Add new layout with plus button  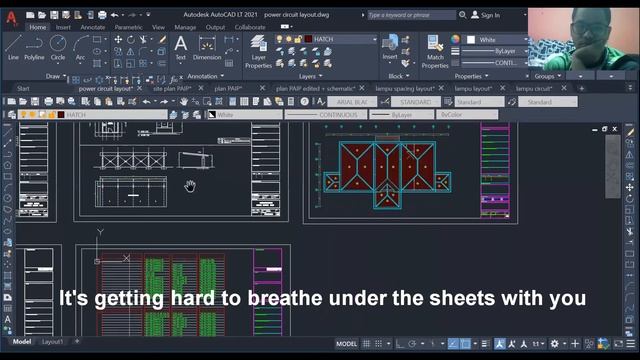[77, 341]
